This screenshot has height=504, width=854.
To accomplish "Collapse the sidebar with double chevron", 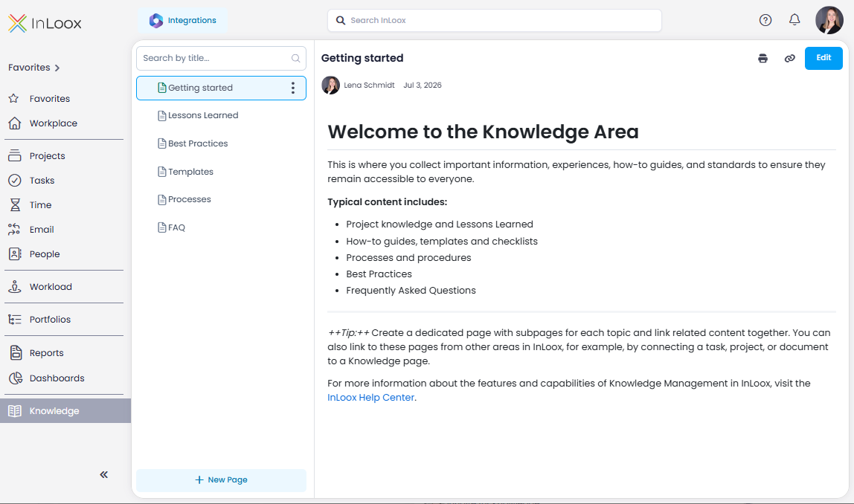I will (x=104, y=474).
